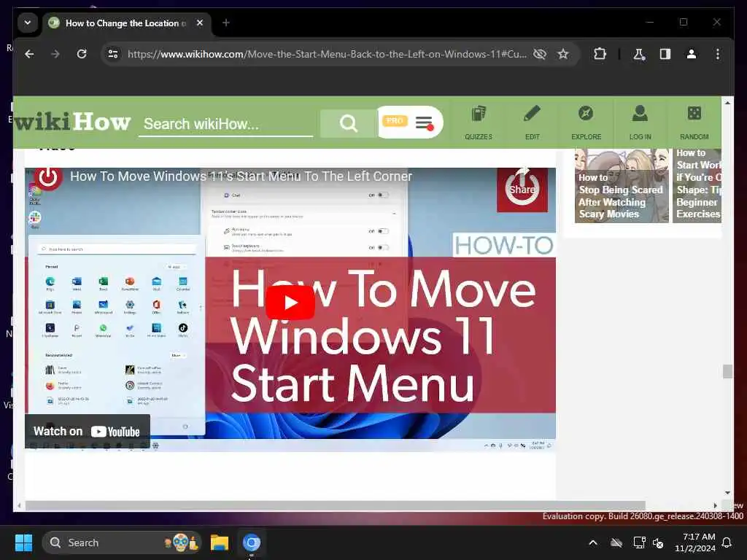Click the wikiHow search magnifier button
Viewport: 747px width, 560px height.
(348, 124)
